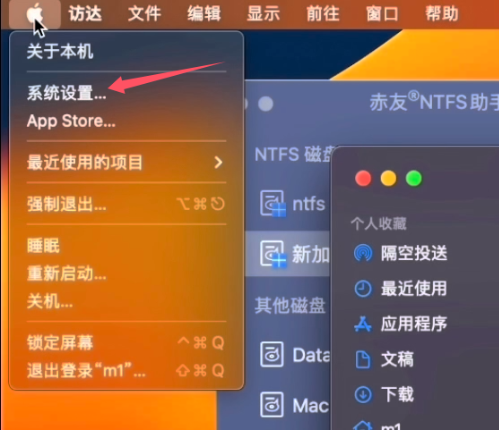Screen dimensions: 499x430
Task: Click the Apple logo menu icon
Action: coord(35,14)
